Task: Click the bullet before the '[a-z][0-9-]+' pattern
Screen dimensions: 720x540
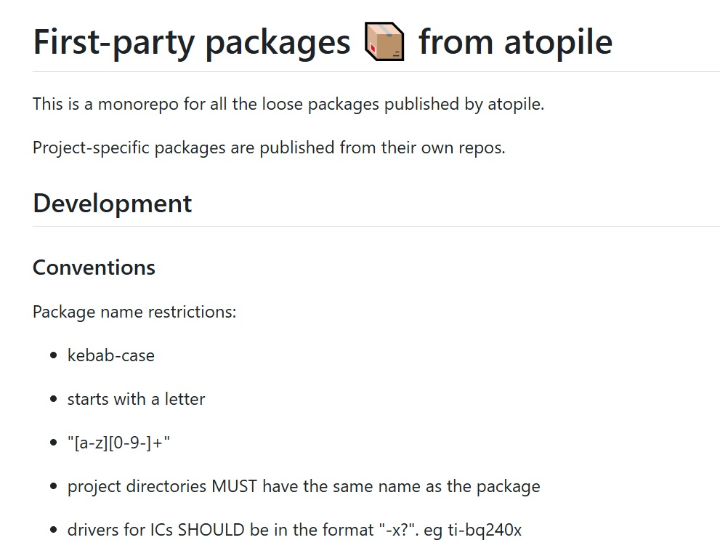Action: [53, 443]
